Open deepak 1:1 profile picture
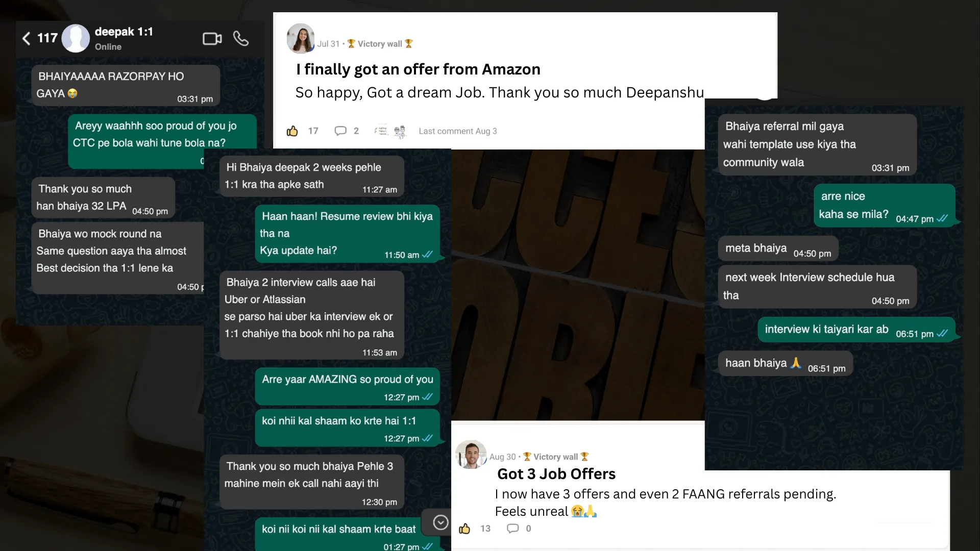The image size is (980, 551). coord(76,38)
